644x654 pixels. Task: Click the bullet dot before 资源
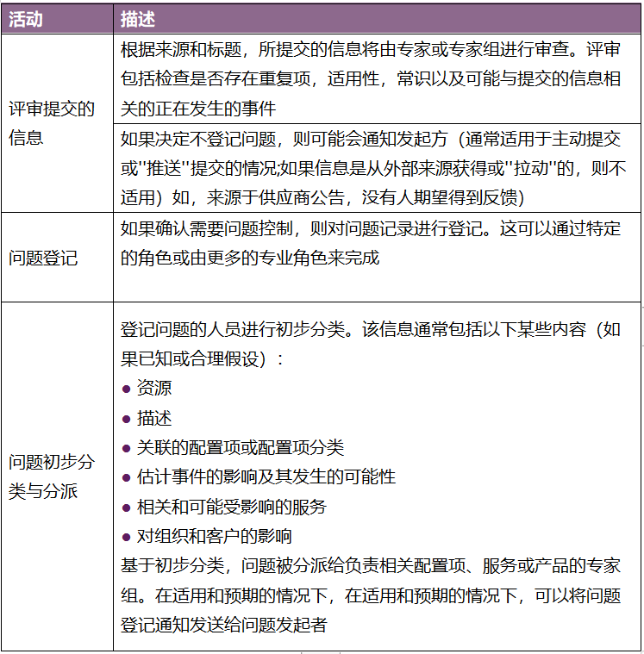[126, 389]
